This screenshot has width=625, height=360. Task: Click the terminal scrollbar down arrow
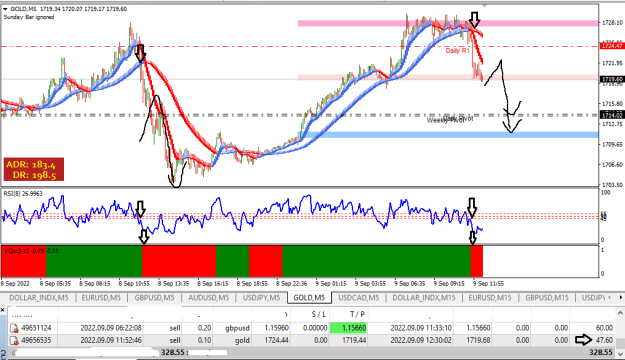[621, 353]
